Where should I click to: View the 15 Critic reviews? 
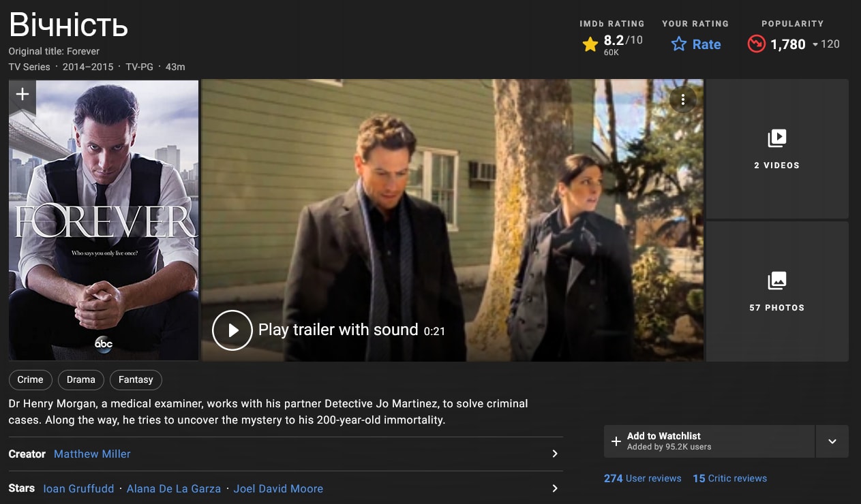pos(729,478)
